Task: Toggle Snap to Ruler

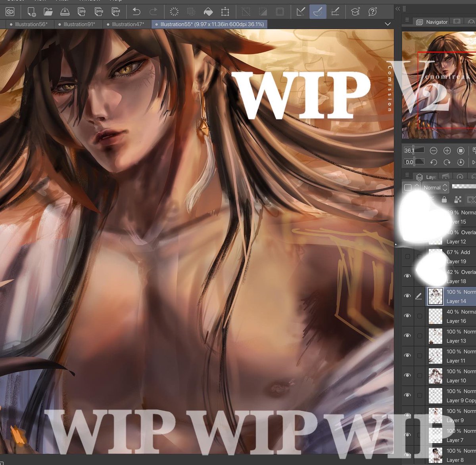Action: pos(301,11)
